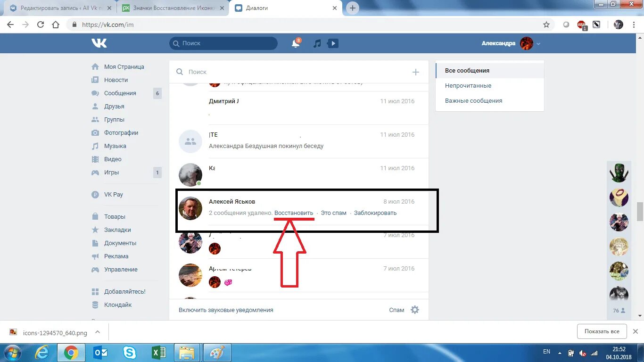This screenshot has height=362, width=644.
Task: Open AdBlock extension icon
Action: pos(582,25)
